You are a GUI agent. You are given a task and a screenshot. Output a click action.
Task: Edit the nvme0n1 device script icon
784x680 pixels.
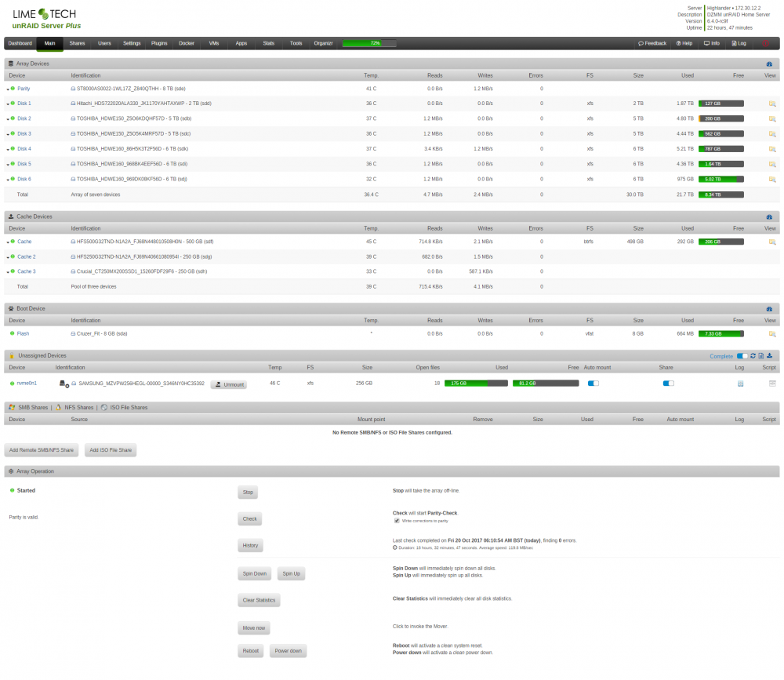pyautogui.click(x=772, y=384)
